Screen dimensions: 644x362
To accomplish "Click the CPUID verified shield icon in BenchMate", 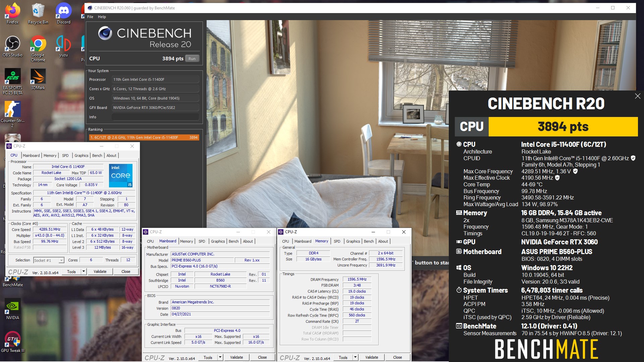I will coord(633,158).
